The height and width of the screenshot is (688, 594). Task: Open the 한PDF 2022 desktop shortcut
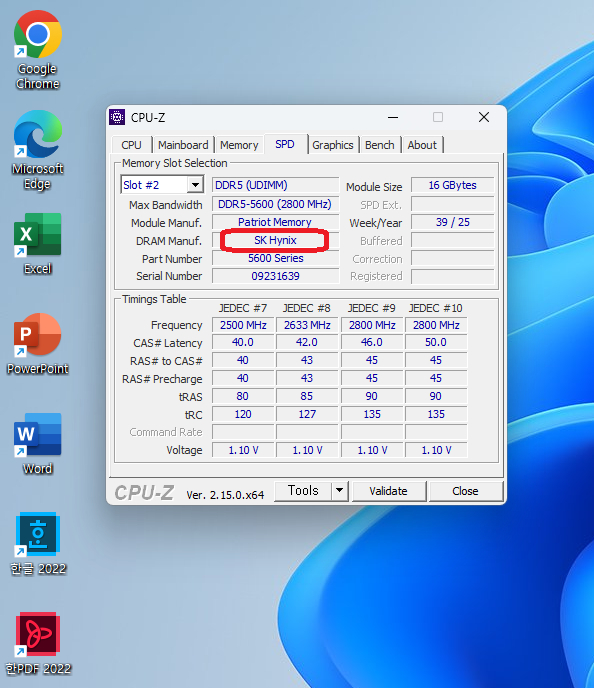(38, 643)
